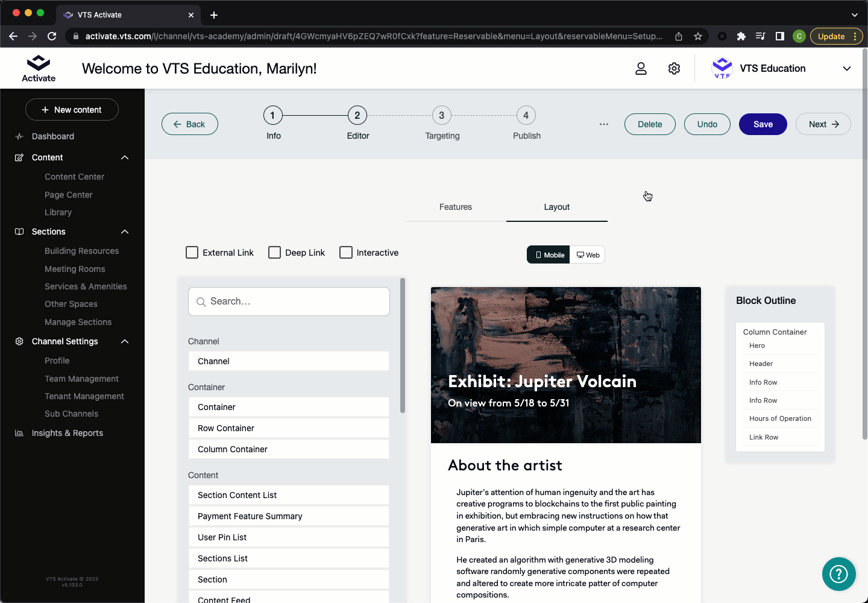The width and height of the screenshot is (868, 603).
Task: Click the Dashboard pulse icon
Action: coord(19,136)
